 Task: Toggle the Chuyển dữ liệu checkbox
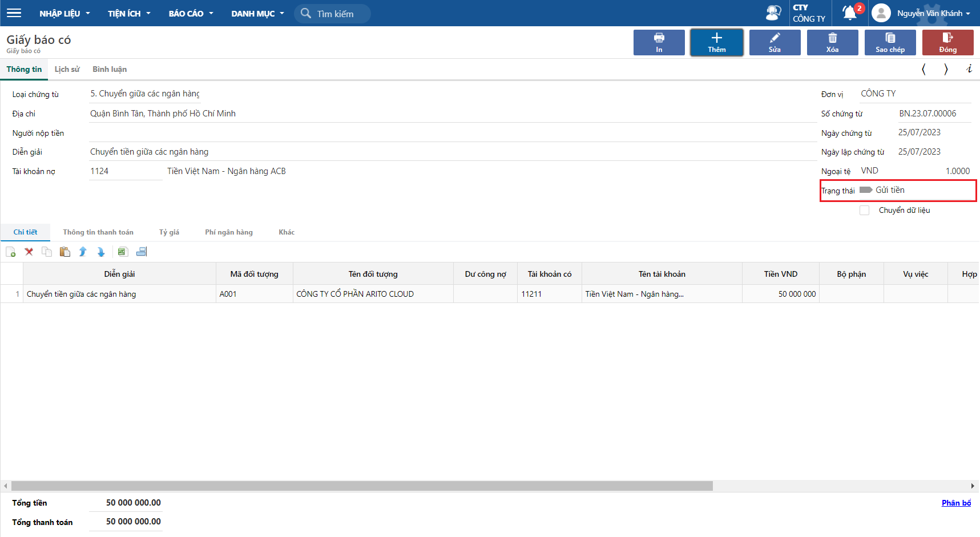pyautogui.click(x=865, y=211)
